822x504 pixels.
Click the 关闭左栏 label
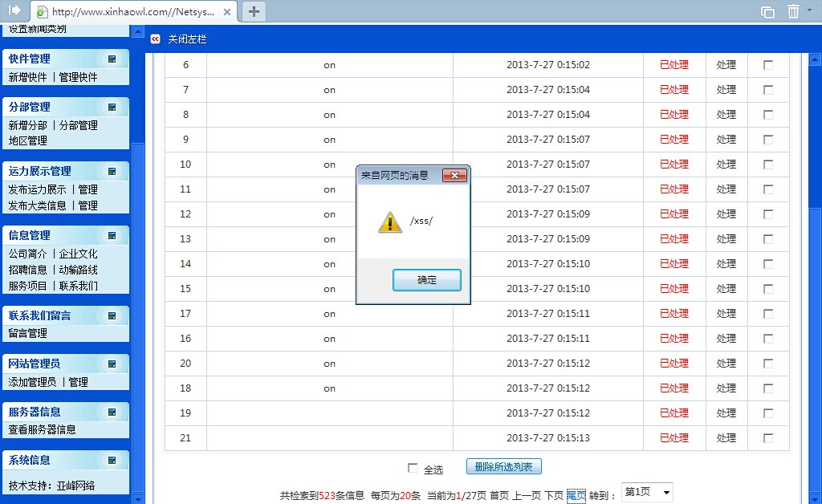tap(187, 39)
